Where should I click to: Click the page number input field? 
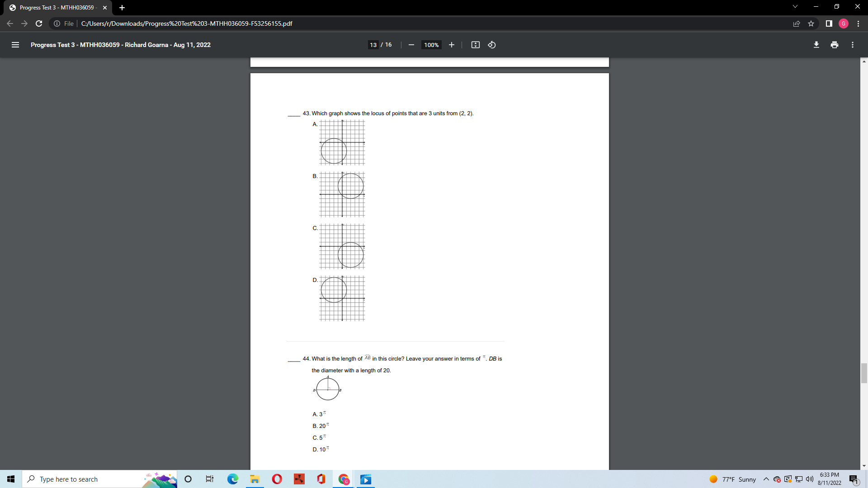pyautogui.click(x=373, y=45)
